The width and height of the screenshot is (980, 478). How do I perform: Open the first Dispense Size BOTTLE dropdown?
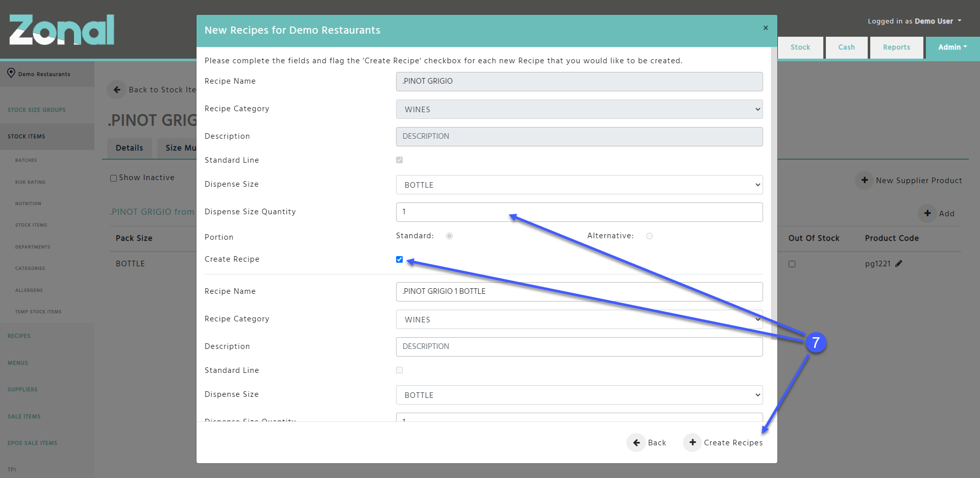pyautogui.click(x=579, y=185)
